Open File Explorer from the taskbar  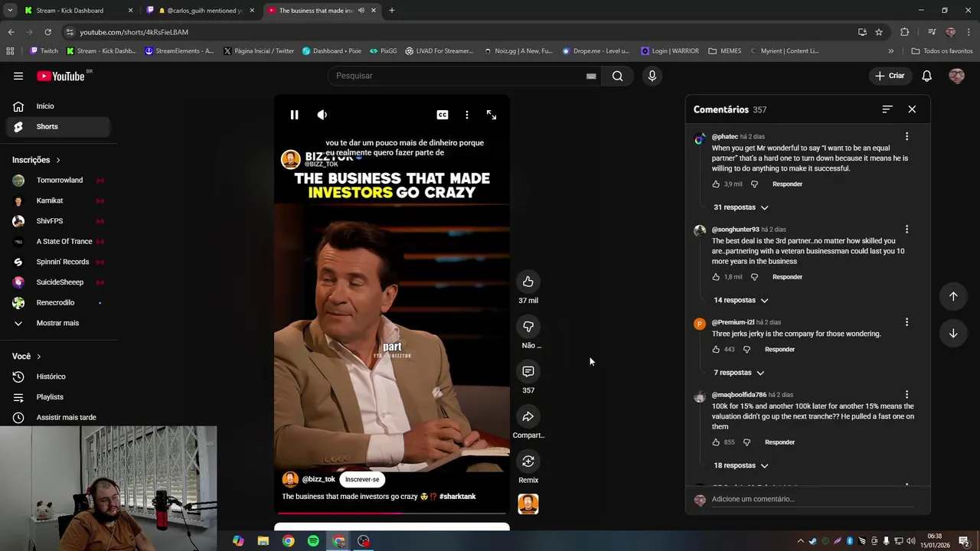coord(263,541)
